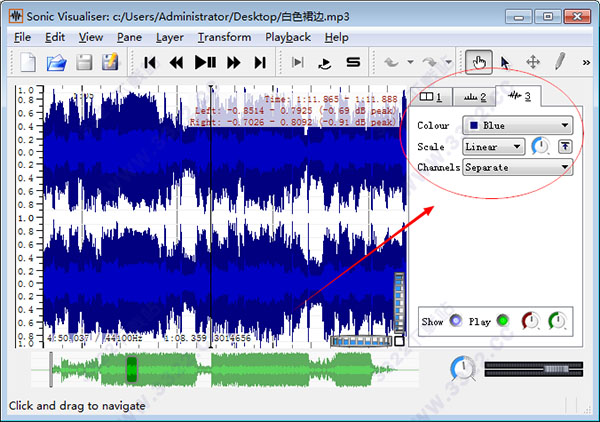Toggle the green Play layer button
Image resolution: width=600 pixels, height=422 pixels.
tap(502, 321)
